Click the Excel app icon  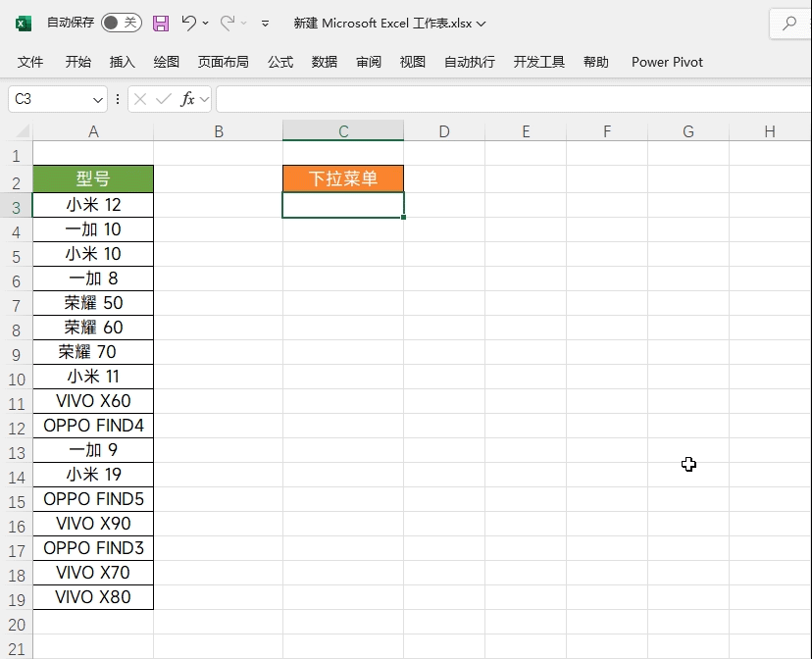24,24
